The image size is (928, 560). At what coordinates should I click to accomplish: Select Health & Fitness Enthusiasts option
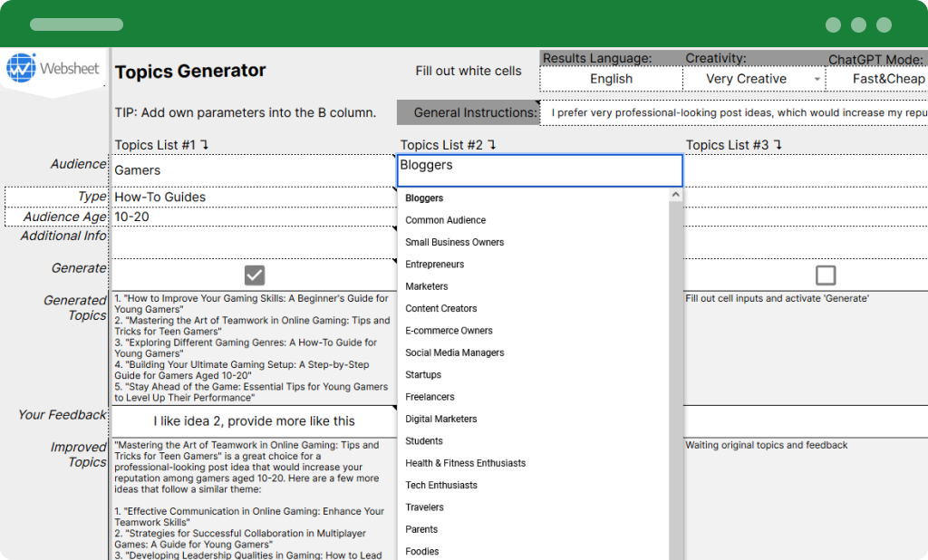coord(465,463)
